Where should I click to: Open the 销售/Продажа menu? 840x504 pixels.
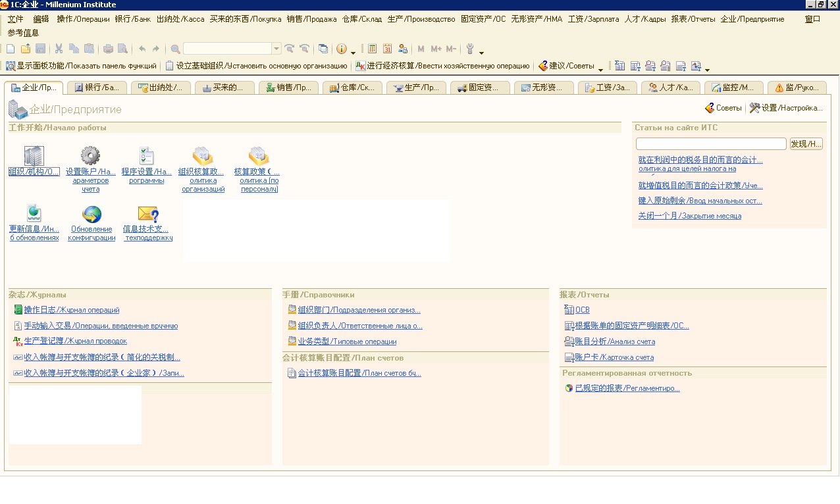click(x=311, y=19)
